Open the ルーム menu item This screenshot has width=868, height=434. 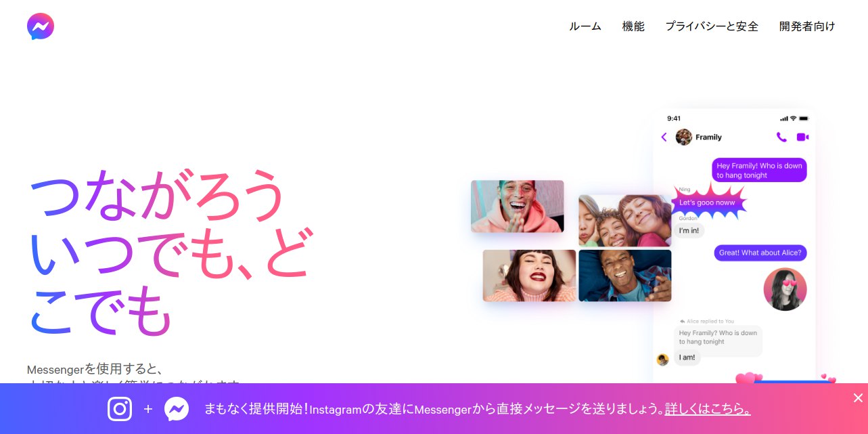[585, 26]
